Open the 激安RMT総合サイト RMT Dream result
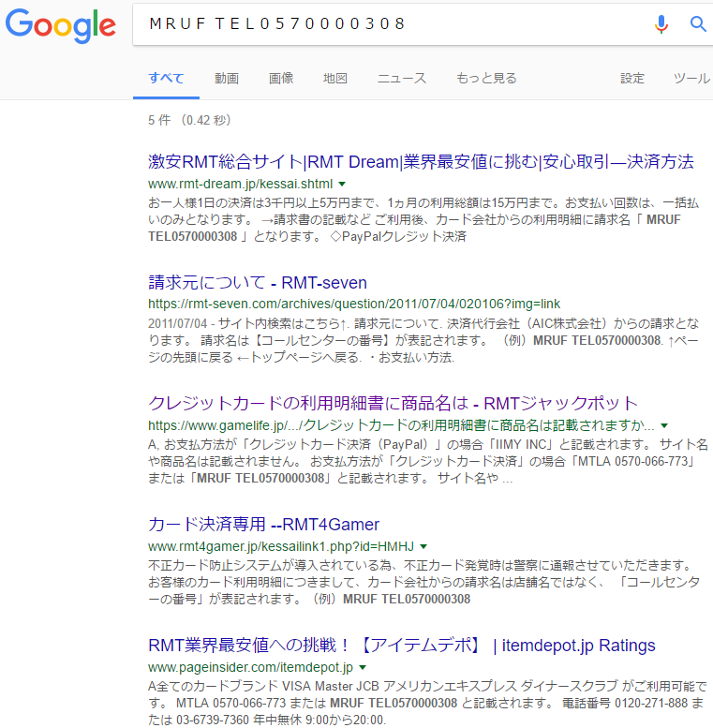This screenshot has width=713, height=728. click(x=421, y=162)
